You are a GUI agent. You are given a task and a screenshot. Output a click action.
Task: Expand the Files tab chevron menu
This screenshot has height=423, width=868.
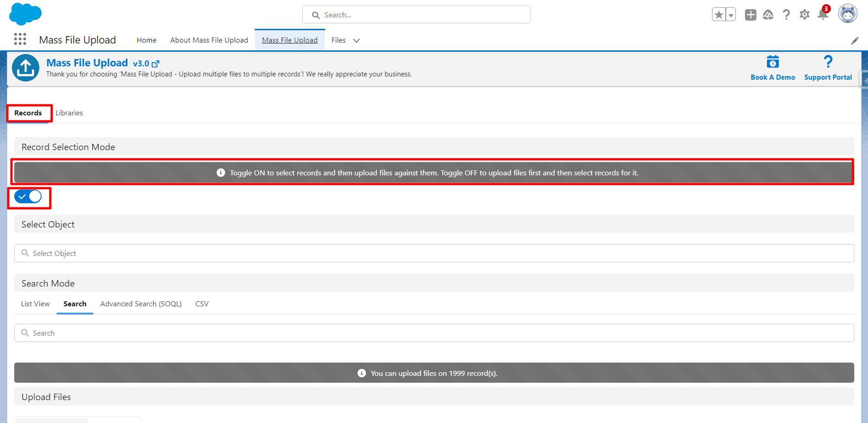[x=357, y=40]
